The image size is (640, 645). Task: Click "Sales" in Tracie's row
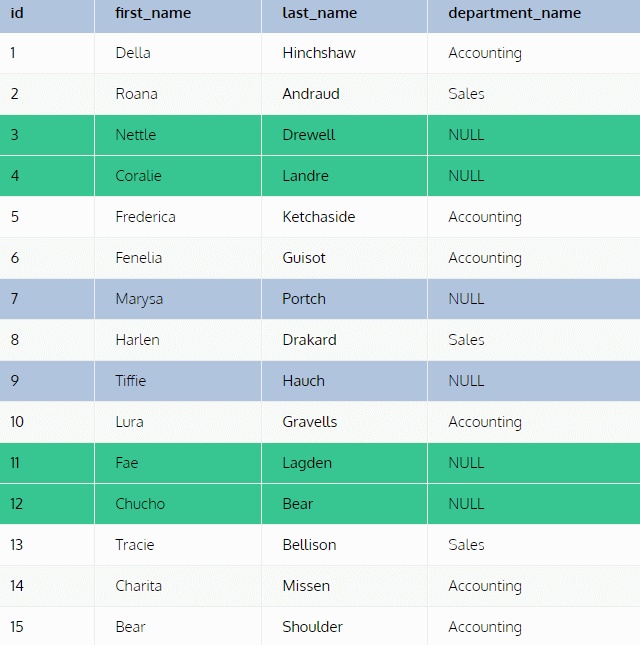(466, 545)
